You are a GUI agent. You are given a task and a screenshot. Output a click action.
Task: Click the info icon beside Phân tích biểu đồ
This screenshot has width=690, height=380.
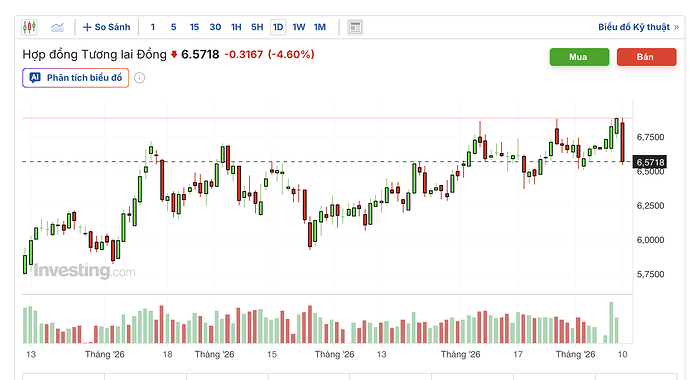point(139,78)
